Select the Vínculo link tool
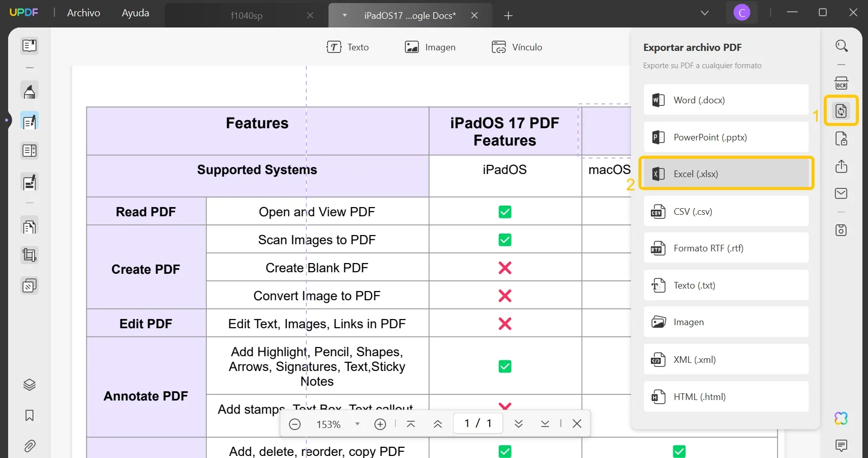868x458 pixels. pyautogui.click(x=517, y=47)
